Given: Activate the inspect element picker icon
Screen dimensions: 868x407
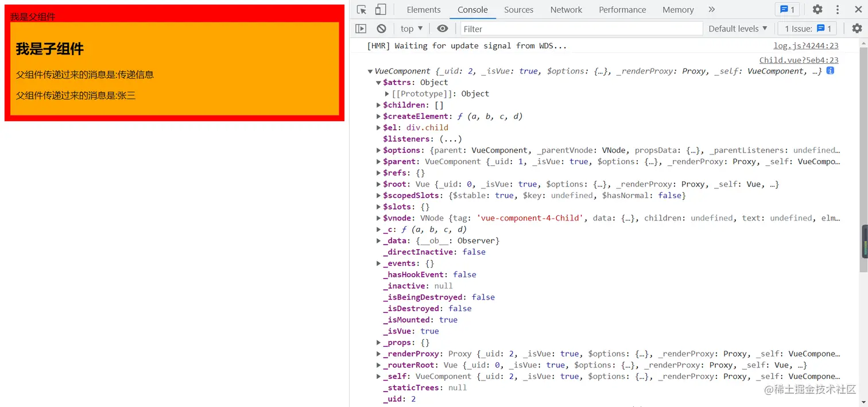Looking at the screenshot, I should (361, 10).
